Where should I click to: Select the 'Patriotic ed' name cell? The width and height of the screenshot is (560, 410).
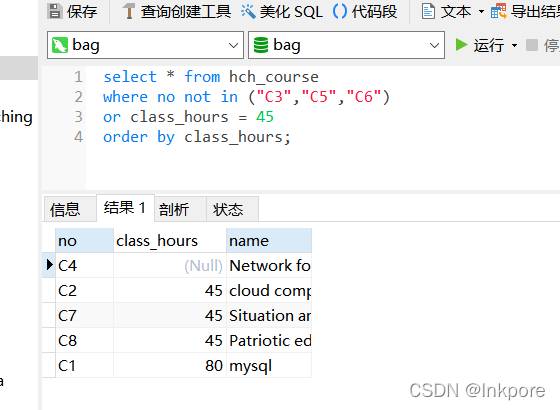[269, 340]
